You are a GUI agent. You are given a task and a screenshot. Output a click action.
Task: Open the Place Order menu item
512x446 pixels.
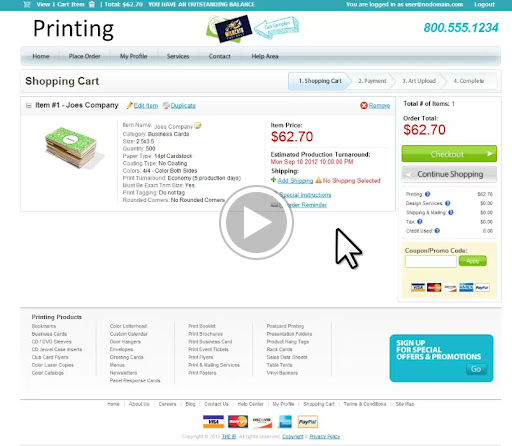tap(84, 56)
